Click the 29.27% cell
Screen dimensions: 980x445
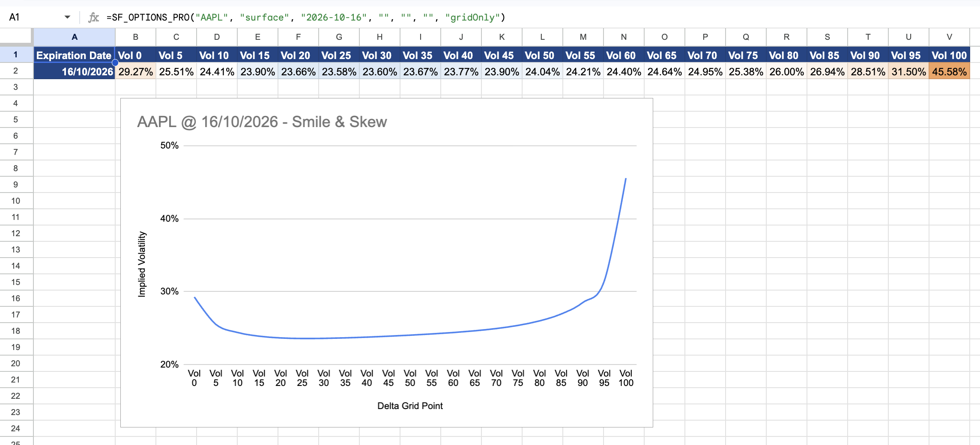coord(135,71)
